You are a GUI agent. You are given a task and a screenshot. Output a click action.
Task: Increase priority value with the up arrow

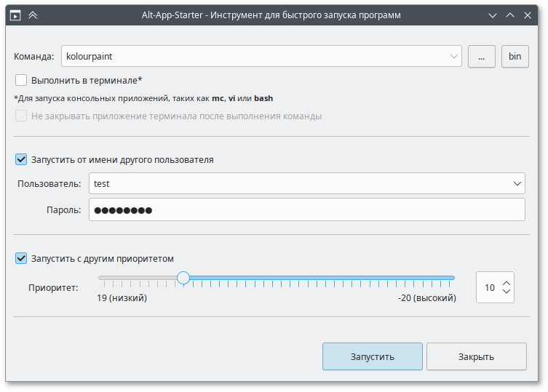(x=507, y=281)
